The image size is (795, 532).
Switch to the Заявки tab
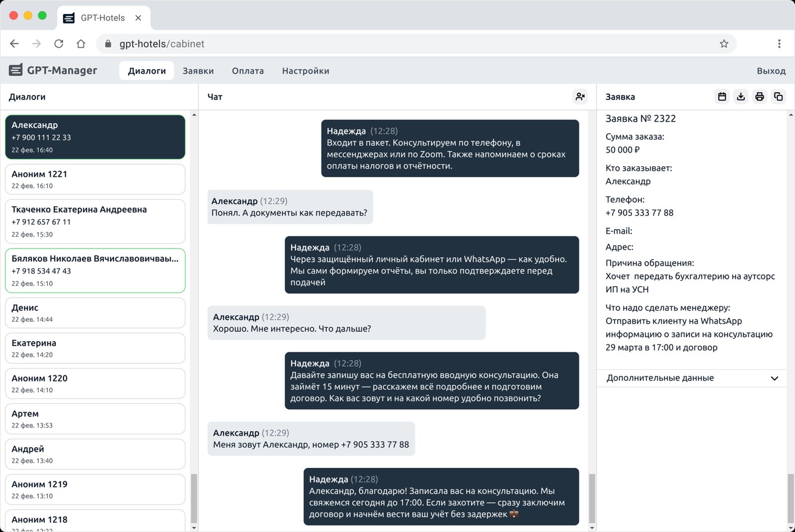pos(198,71)
